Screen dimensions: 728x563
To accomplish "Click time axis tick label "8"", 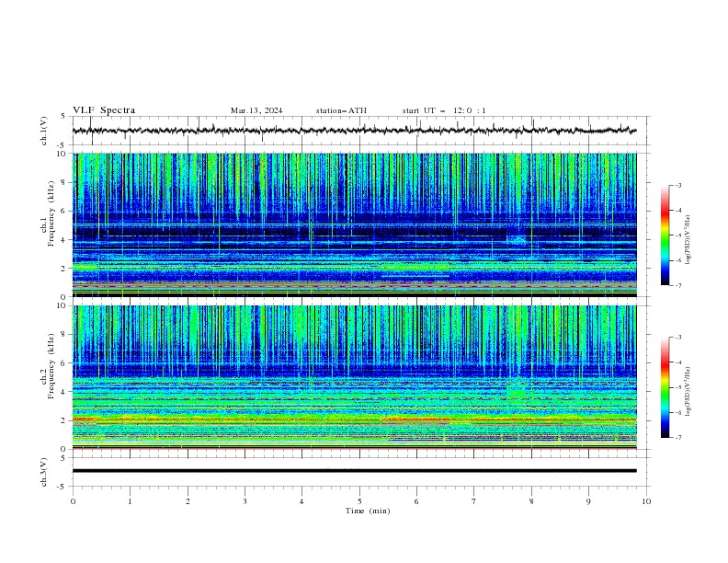I will [x=531, y=501].
